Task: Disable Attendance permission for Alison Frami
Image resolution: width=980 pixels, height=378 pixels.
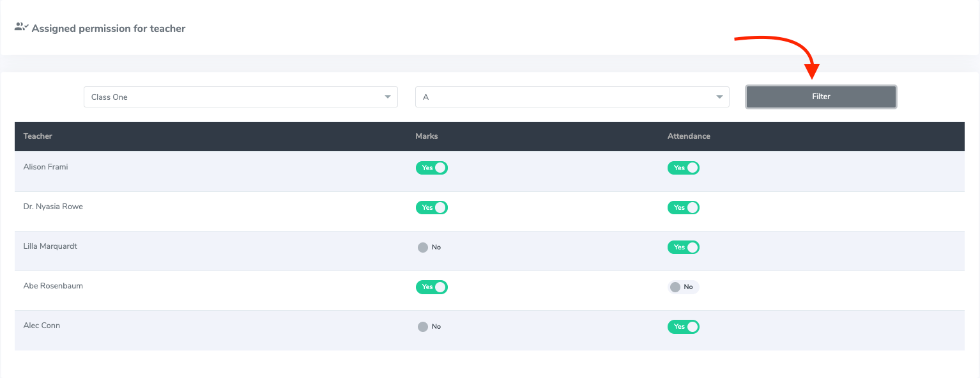Action: (683, 168)
